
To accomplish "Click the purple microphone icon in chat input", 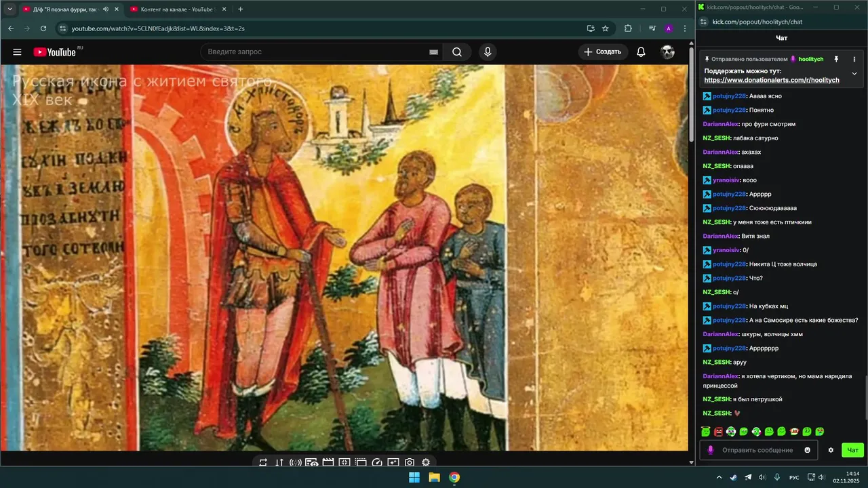I will (711, 450).
